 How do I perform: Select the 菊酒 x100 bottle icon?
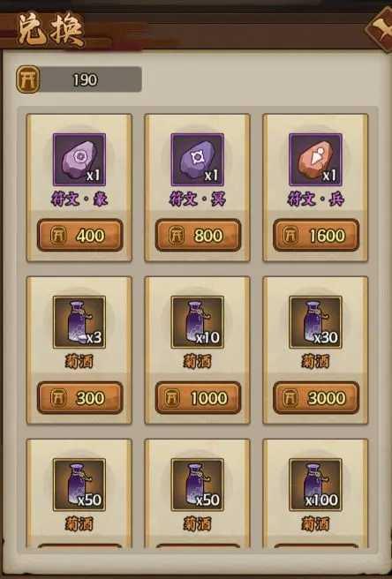coord(315,485)
